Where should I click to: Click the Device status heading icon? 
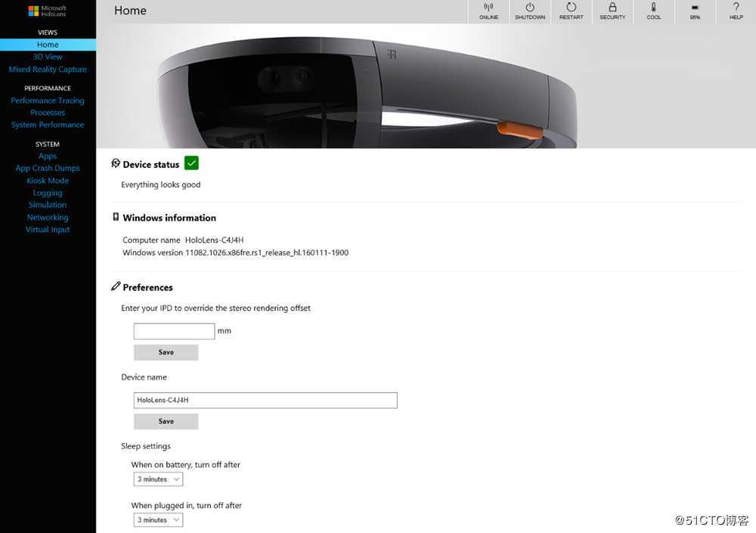(x=116, y=163)
